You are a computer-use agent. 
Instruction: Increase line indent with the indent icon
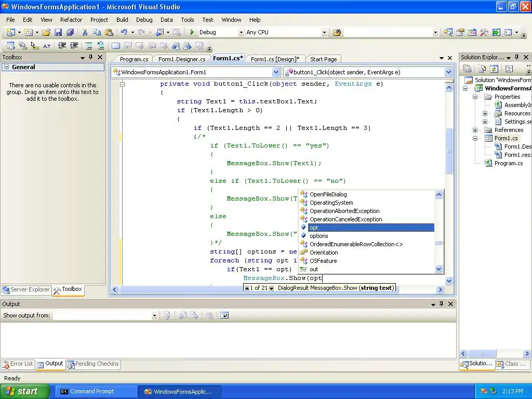click(x=74, y=46)
